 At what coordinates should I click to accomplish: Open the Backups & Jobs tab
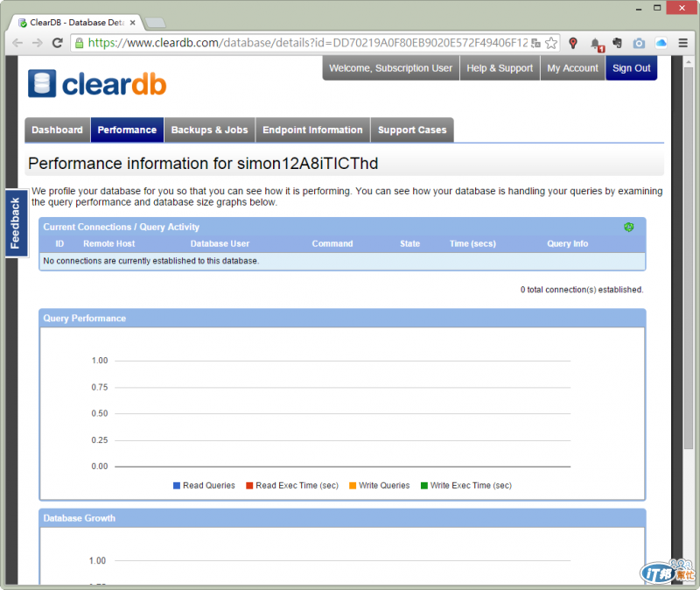click(209, 130)
